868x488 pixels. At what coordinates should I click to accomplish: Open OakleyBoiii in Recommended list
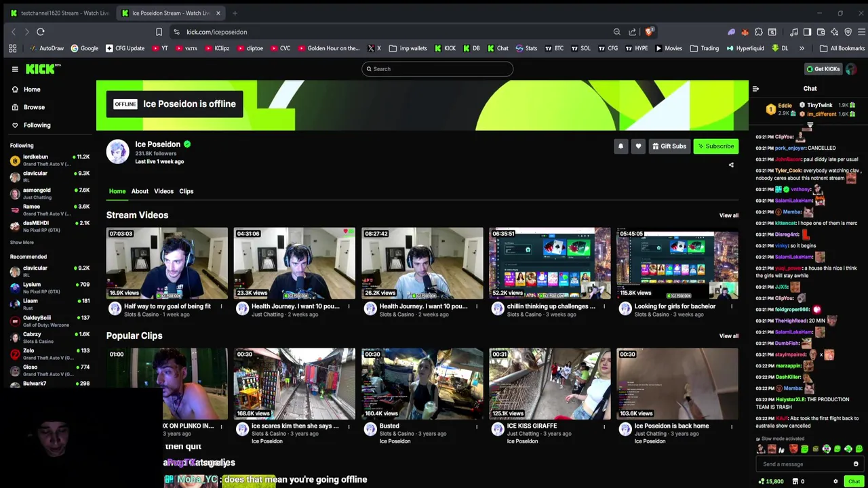pyautogui.click(x=50, y=321)
